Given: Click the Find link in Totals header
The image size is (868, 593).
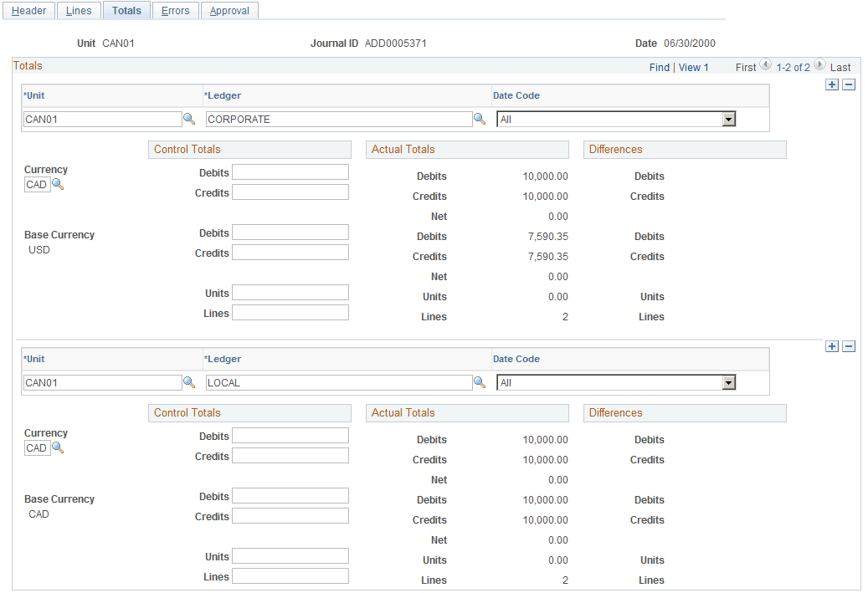Looking at the screenshot, I should 660,68.
